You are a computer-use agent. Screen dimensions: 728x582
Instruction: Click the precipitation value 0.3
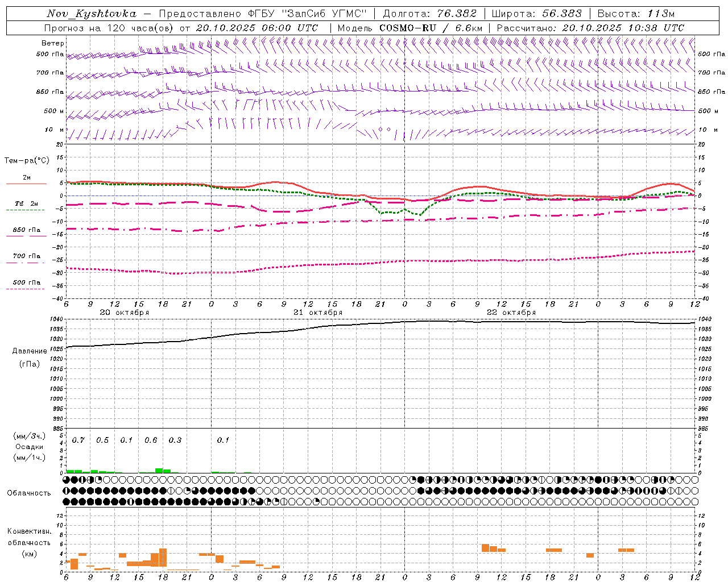pos(175,440)
